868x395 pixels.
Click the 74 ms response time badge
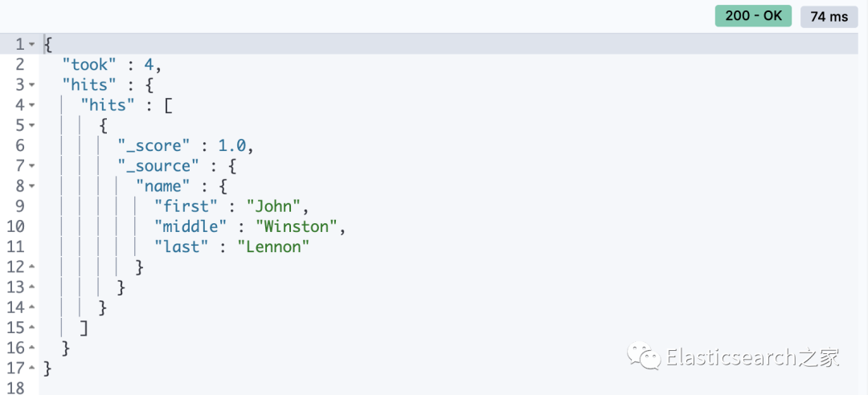click(829, 17)
